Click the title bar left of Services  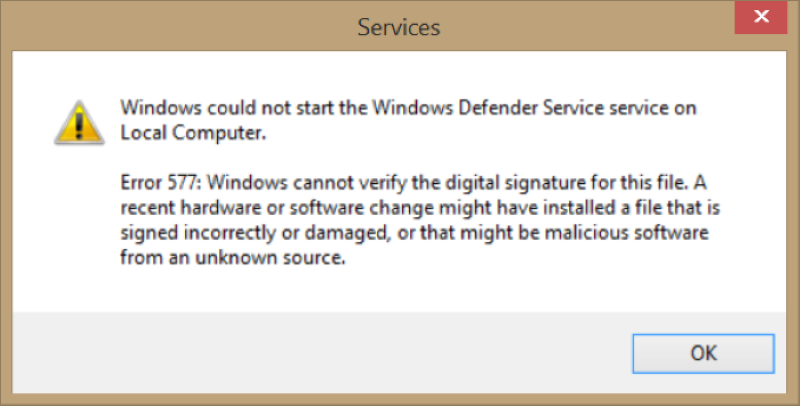179,26
